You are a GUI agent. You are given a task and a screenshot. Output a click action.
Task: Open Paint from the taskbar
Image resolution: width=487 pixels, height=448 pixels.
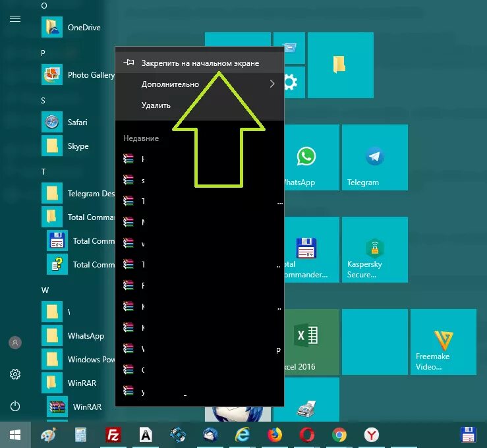[x=49, y=435]
